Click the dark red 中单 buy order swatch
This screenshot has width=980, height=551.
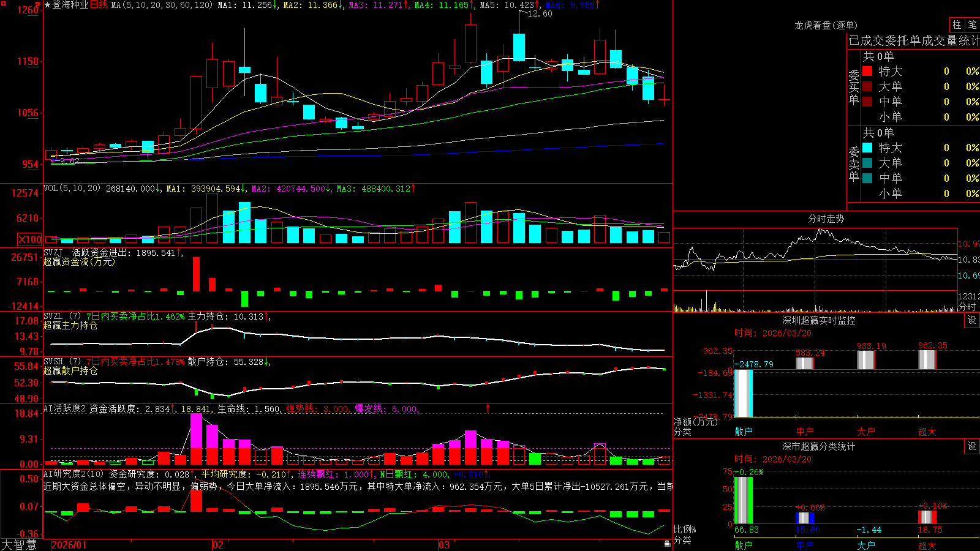[867, 102]
